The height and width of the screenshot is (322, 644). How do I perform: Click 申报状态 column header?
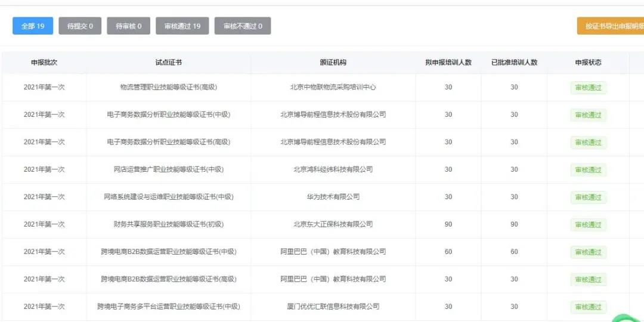coord(588,63)
